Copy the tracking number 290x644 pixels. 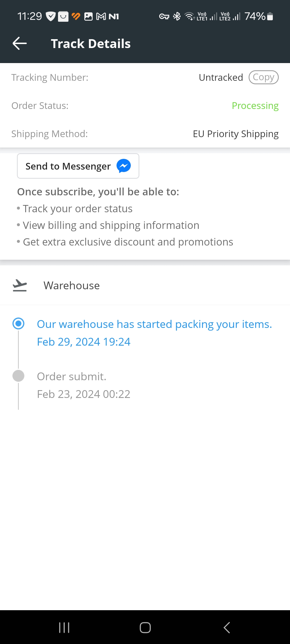pos(263,77)
